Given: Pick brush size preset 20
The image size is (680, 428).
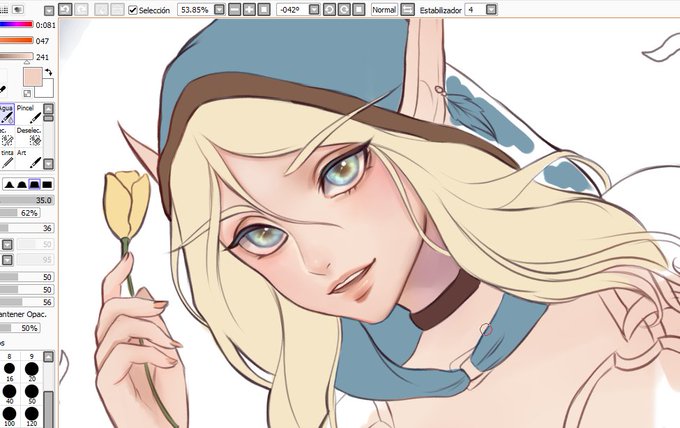Looking at the screenshot, I should tap(32, 372).
